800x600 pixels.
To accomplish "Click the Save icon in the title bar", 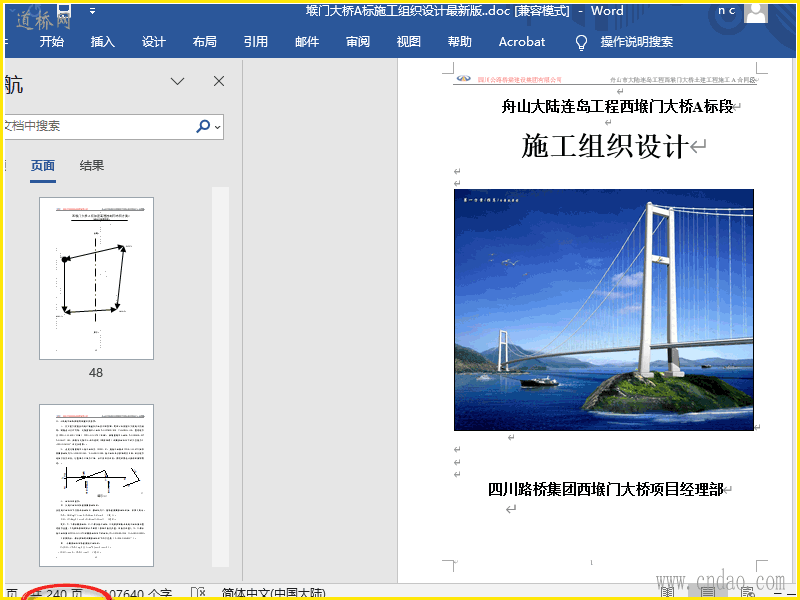I will 64,10.
